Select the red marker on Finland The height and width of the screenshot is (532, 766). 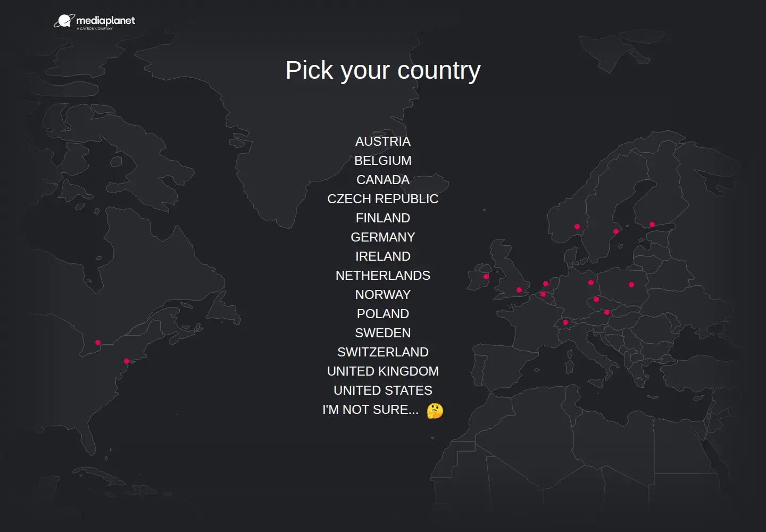[x=652, y=225]
